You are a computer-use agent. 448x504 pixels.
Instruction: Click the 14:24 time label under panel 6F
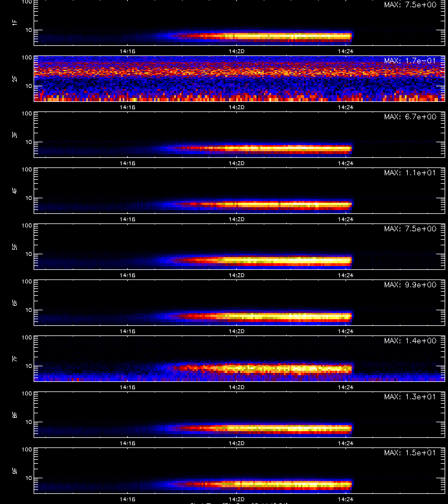[346, 331]
